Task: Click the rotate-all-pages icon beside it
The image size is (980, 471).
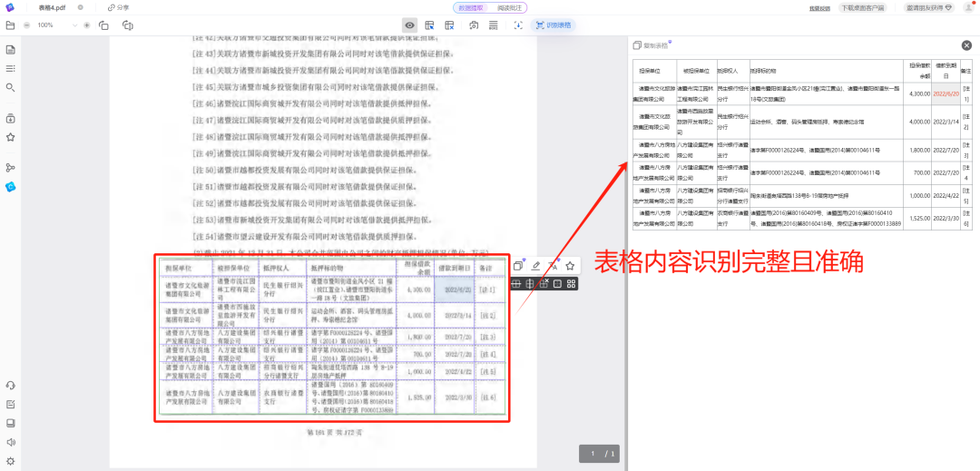Action: click(x=128, y=25)
